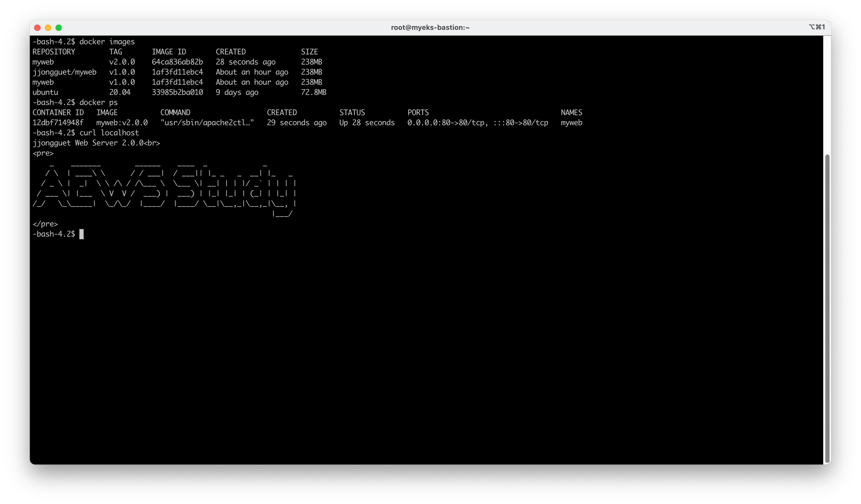Click the docker images command text
Image resolution: width=861 pixels, height=504 pixels.
point(107,42)
